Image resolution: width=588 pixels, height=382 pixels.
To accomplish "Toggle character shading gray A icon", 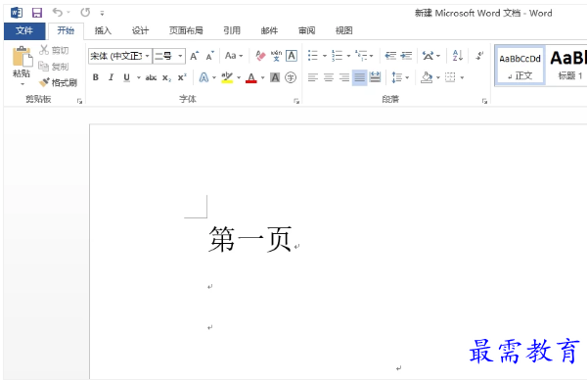I will click(275, 77).
